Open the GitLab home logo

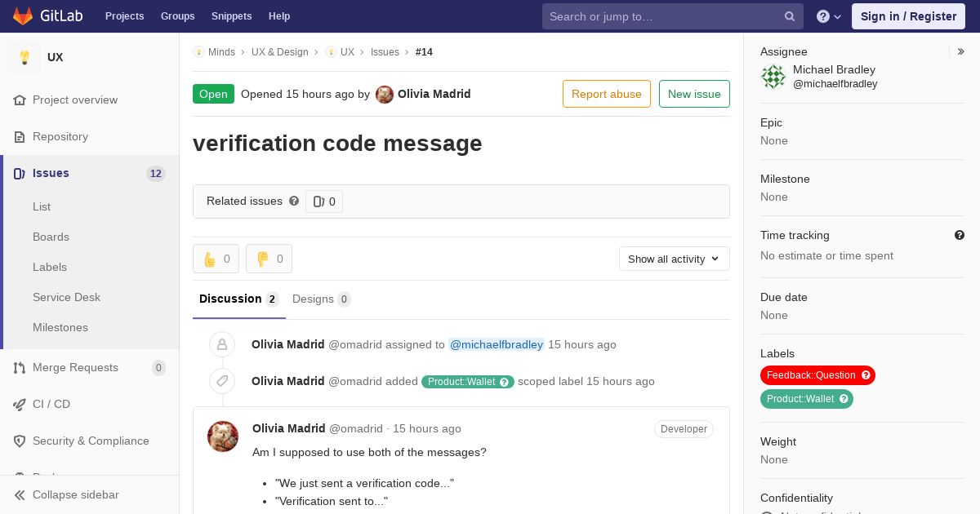coord(47,16)
